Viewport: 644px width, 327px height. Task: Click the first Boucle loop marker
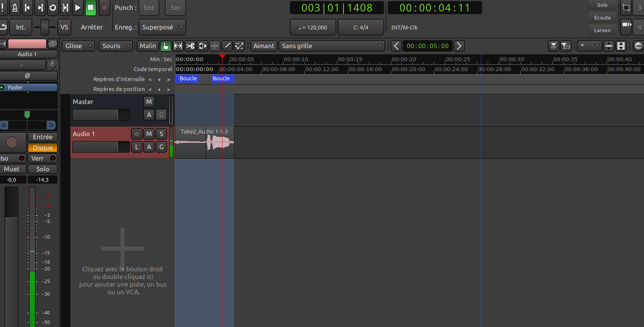(188, 78)
